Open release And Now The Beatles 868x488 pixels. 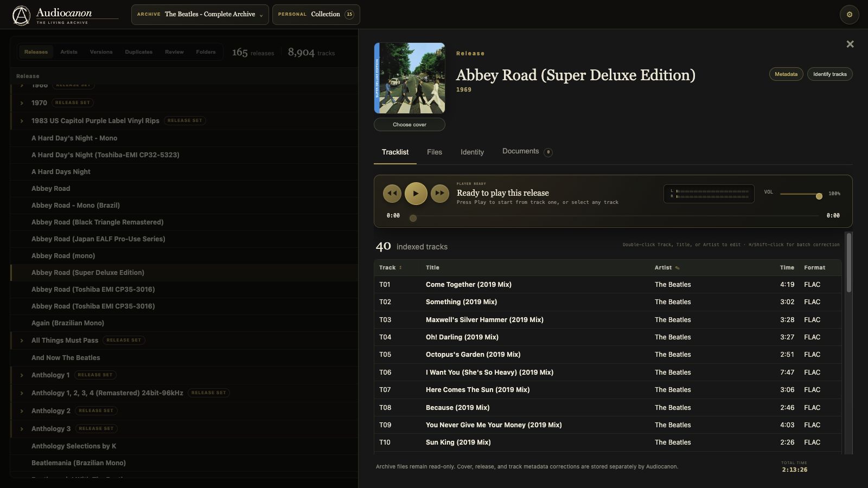[x=184, y=358]
